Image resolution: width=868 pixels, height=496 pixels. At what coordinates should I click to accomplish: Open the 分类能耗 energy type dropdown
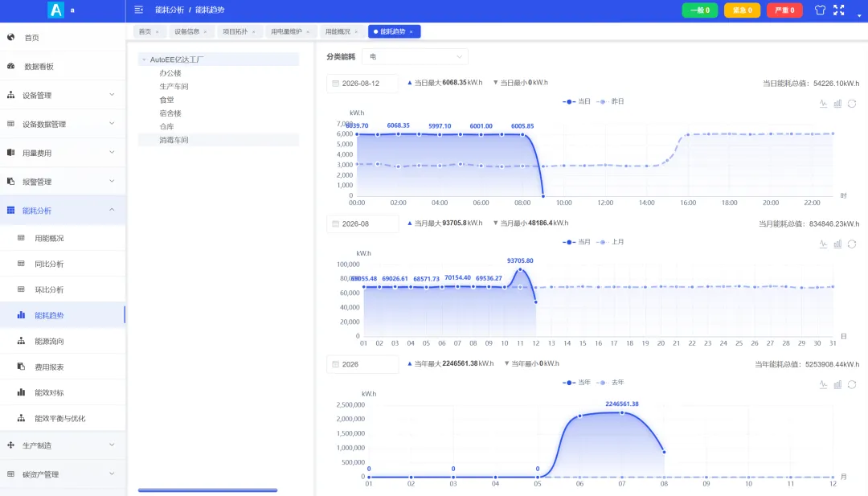click(416, 56)
